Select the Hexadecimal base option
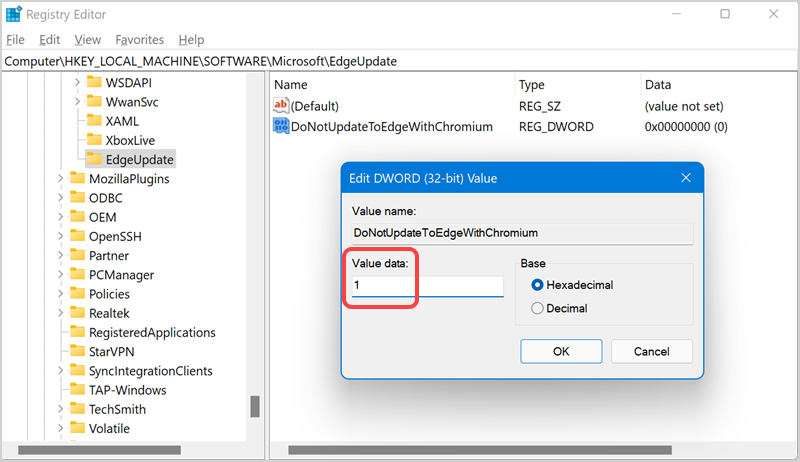Image resolution: width=800 pixels, height=462 pixels. point(538,285)
